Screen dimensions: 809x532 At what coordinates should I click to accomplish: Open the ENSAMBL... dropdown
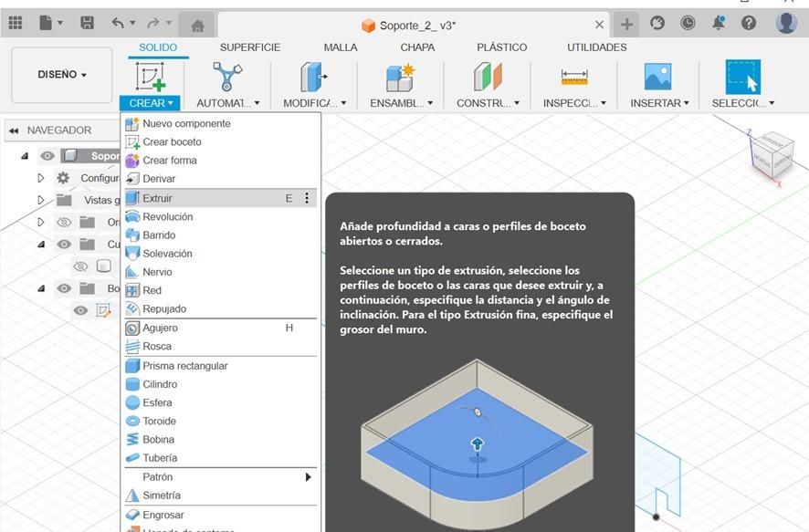pyautogui.click(x=401, y=103)
